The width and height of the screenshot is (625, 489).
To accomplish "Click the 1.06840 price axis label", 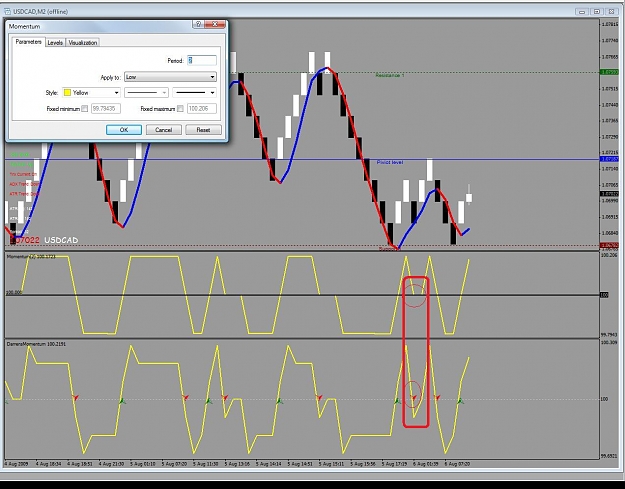I will (x=610, y=233).
